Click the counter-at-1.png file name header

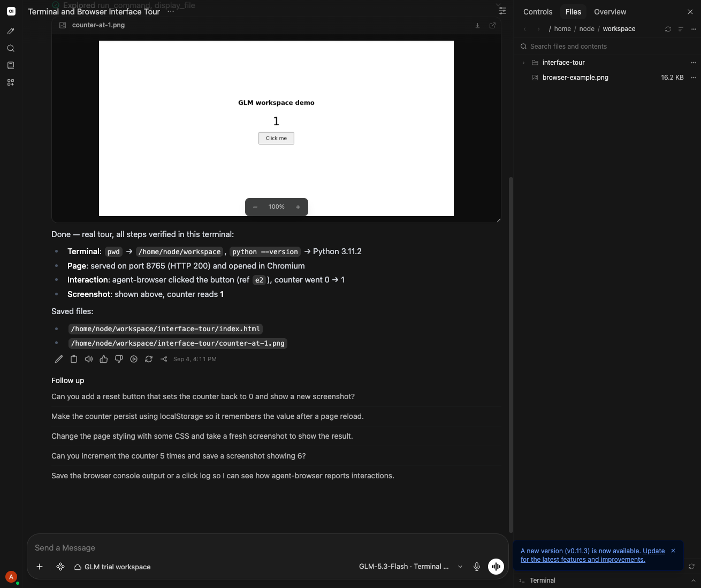tap(98, 25)
